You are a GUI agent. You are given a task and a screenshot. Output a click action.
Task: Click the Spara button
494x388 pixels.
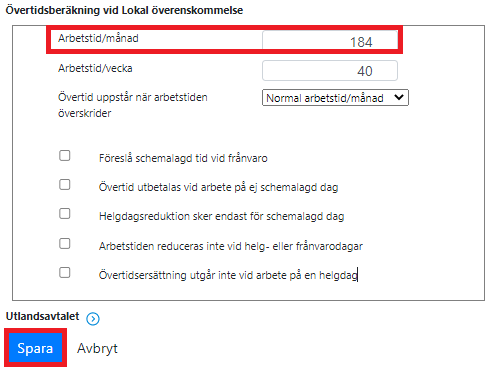tap(35, 348)
